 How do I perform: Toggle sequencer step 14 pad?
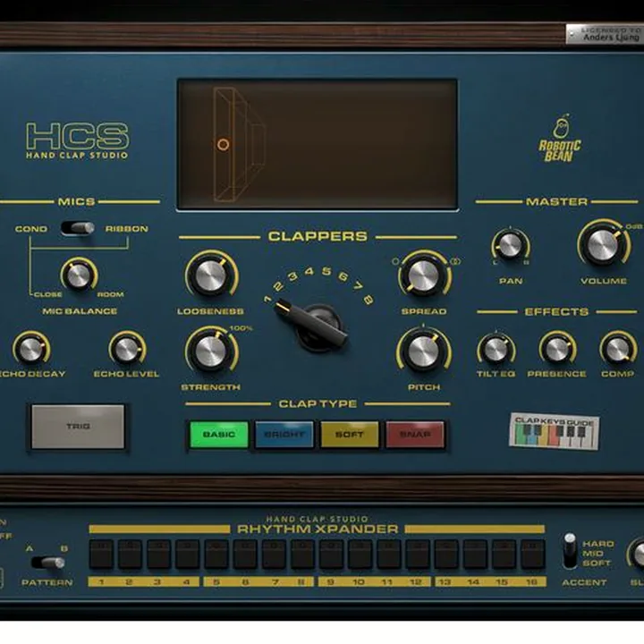(x=475, y=554)
